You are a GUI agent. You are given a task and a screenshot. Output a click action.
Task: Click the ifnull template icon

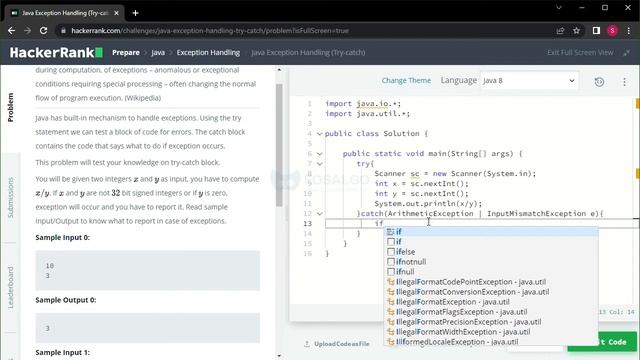[x=391, y=272]
